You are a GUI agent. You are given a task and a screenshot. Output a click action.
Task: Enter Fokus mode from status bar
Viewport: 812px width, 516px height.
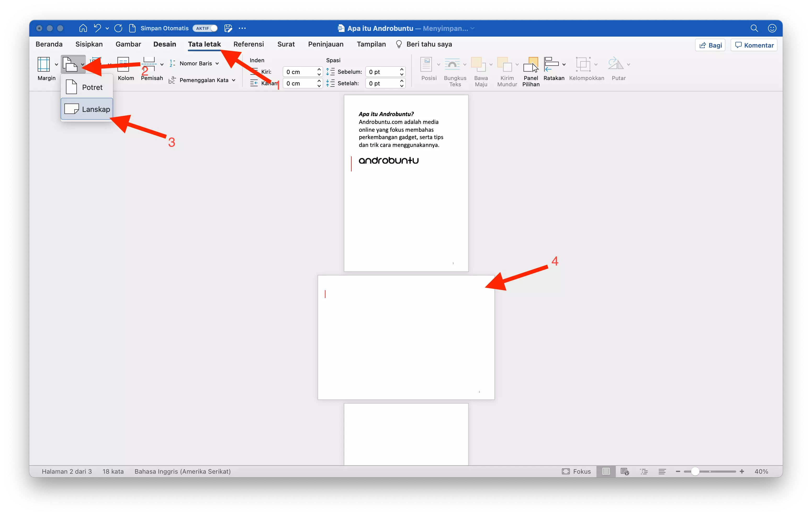point(577,471)
